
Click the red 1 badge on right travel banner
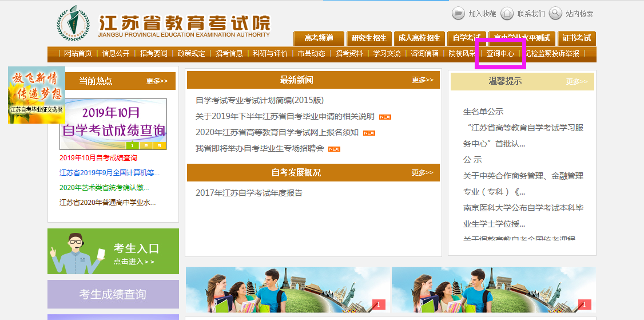pos(585,305)
